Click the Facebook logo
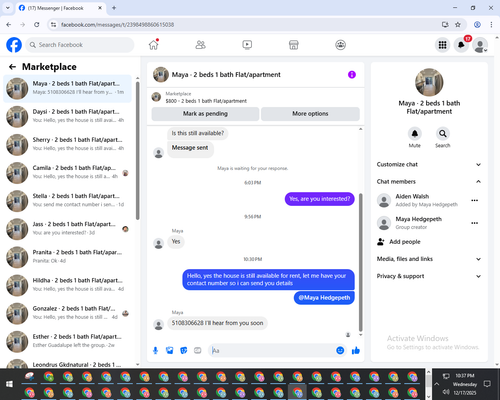This screenshot has width=500, height=400. pos(14,45)
